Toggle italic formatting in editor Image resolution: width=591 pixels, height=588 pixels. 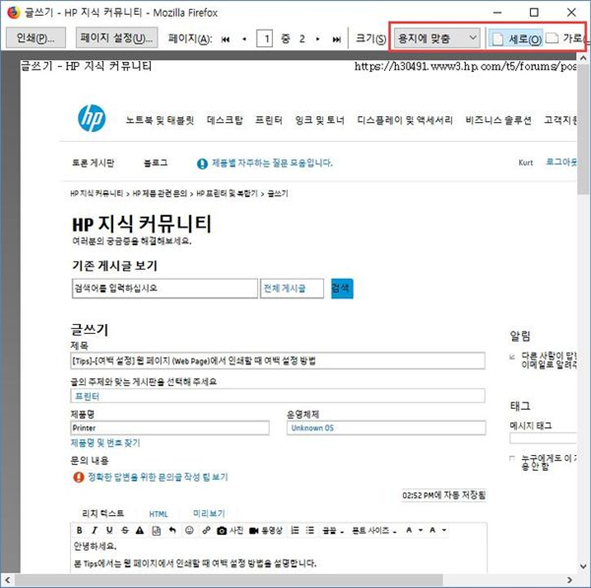pyautogui.click(x=94, y=530)
